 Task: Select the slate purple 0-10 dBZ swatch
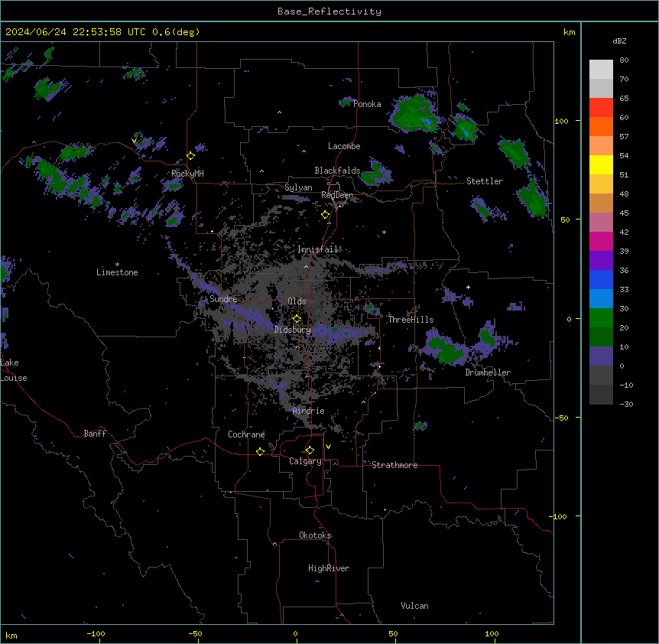click(601, 356)
